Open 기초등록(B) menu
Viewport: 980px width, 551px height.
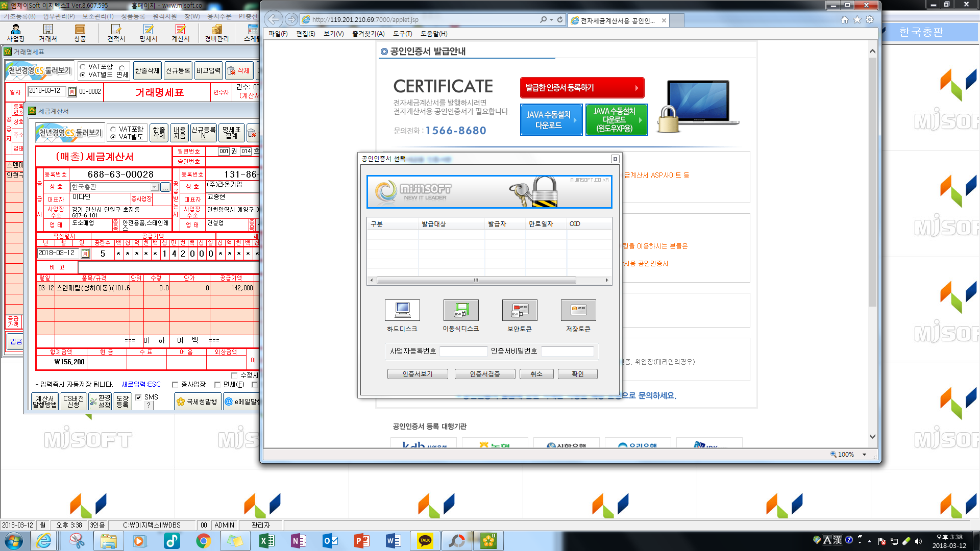(x=19, y=16)
